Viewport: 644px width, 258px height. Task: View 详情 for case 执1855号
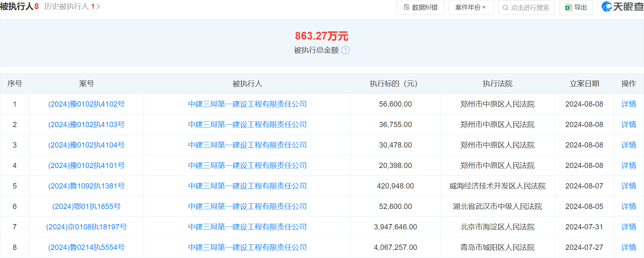[x=629, y=206]
